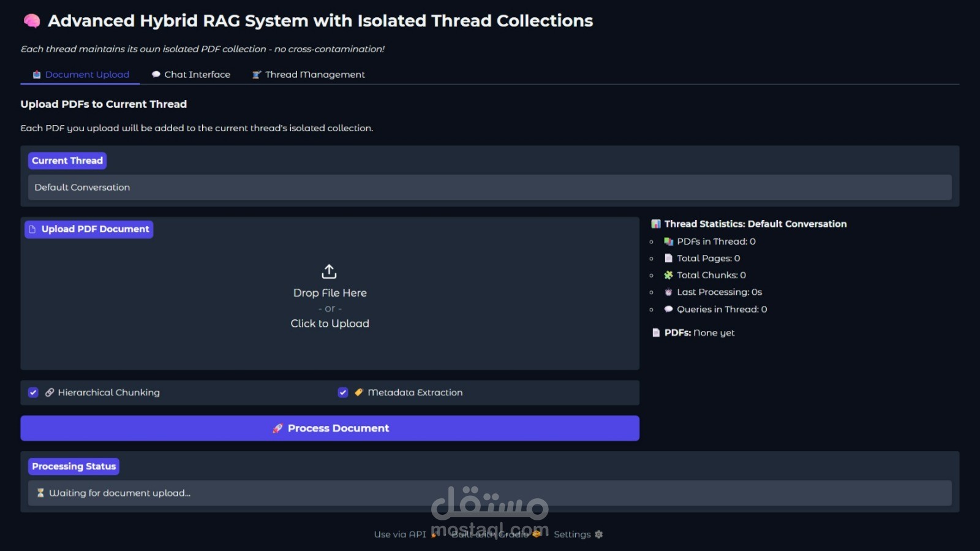980x551 pixels.
Task: Click the Process Document button
Action: 330,428
